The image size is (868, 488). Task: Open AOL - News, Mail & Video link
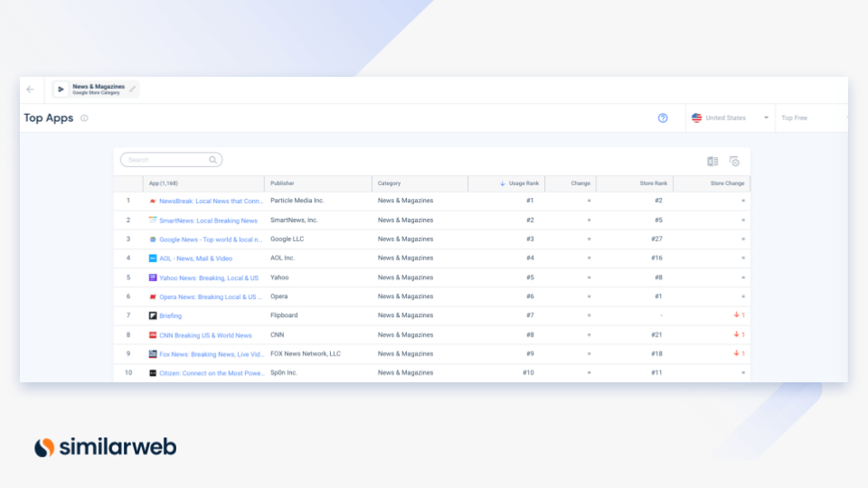[x=195, y=258]
